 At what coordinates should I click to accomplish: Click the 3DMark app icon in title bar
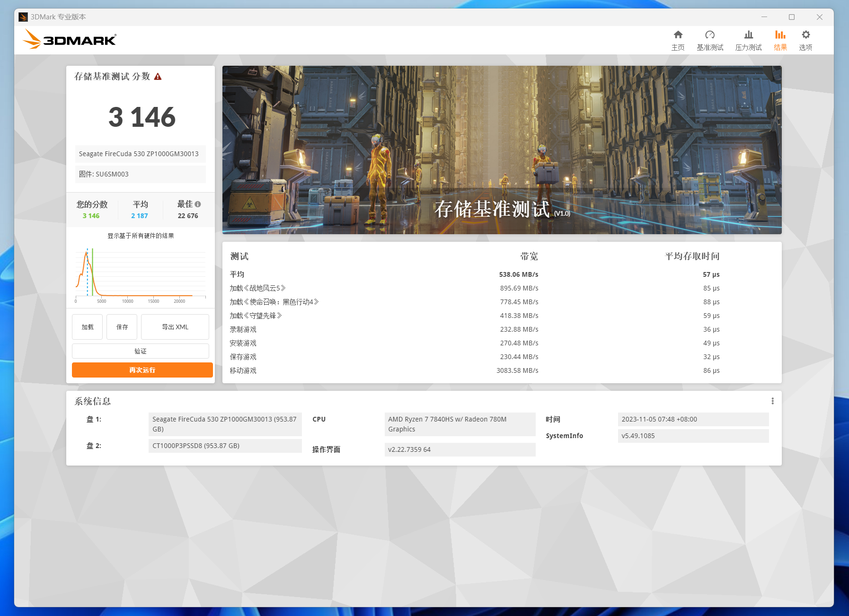tap(23, 17)
